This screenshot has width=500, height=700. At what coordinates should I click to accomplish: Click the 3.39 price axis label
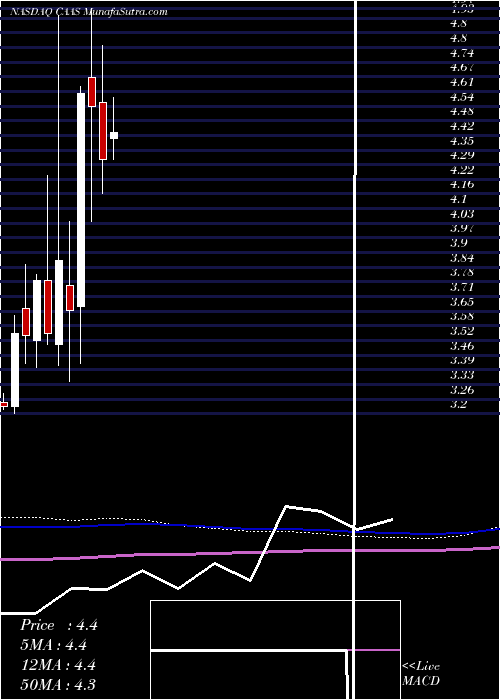point(462,360)
